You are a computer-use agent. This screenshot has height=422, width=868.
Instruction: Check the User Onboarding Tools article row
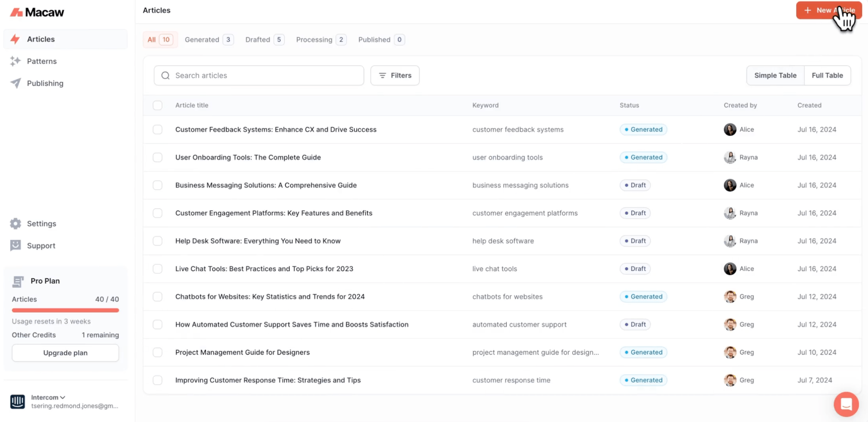[x=157, y=157]
